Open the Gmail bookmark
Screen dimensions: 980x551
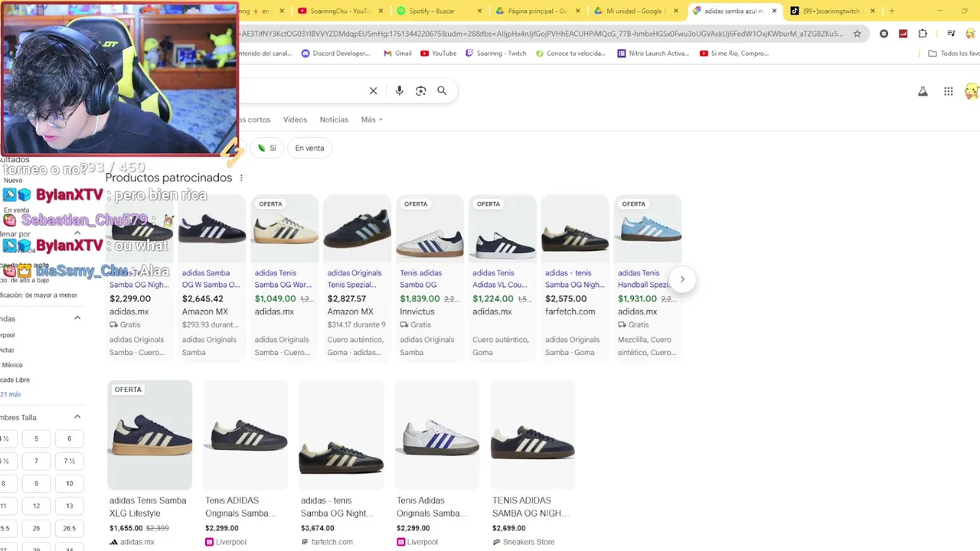tap(397, 54)
